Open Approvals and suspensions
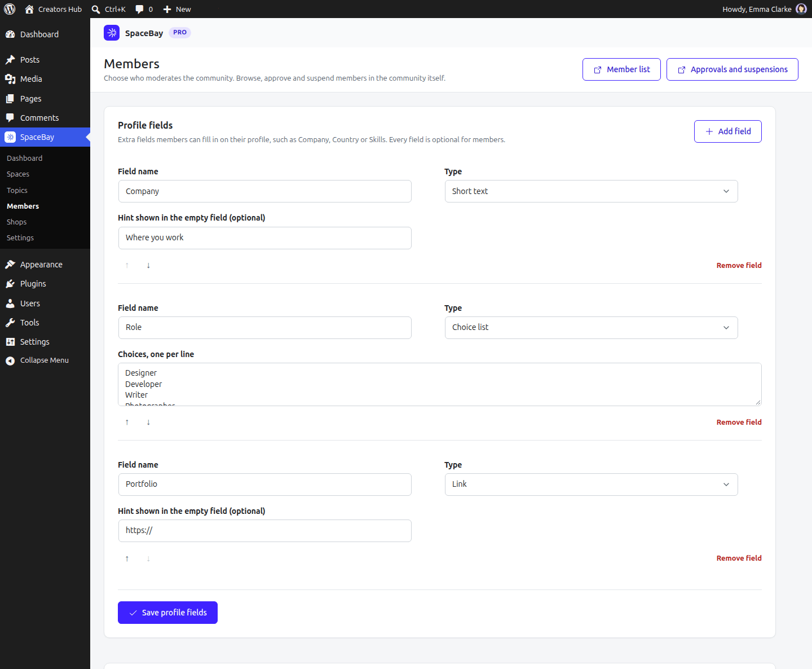 click(732, 69)
